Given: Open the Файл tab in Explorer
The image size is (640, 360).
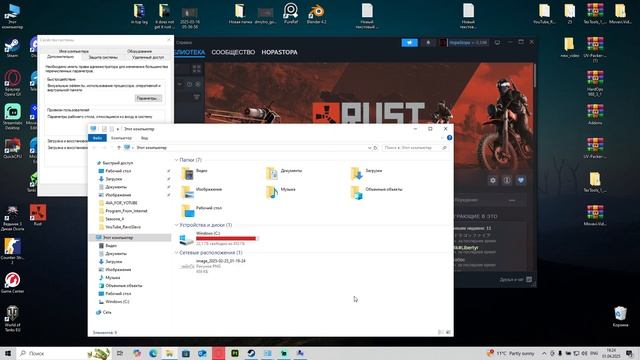Looking at the screenshot, I should pyautogui.click(x=97, y=138).
